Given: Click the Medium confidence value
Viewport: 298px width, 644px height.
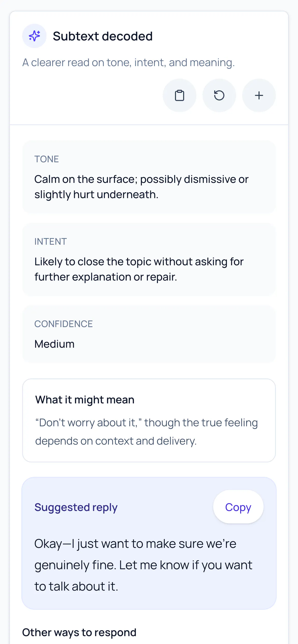Looking at the screenshot, I should click(x=54, y=344).
